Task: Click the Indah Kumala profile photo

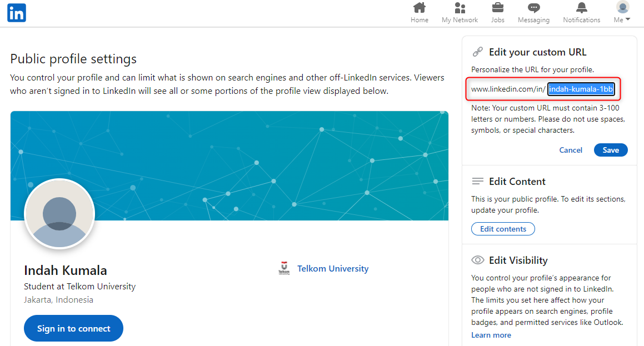Action: 59,214
